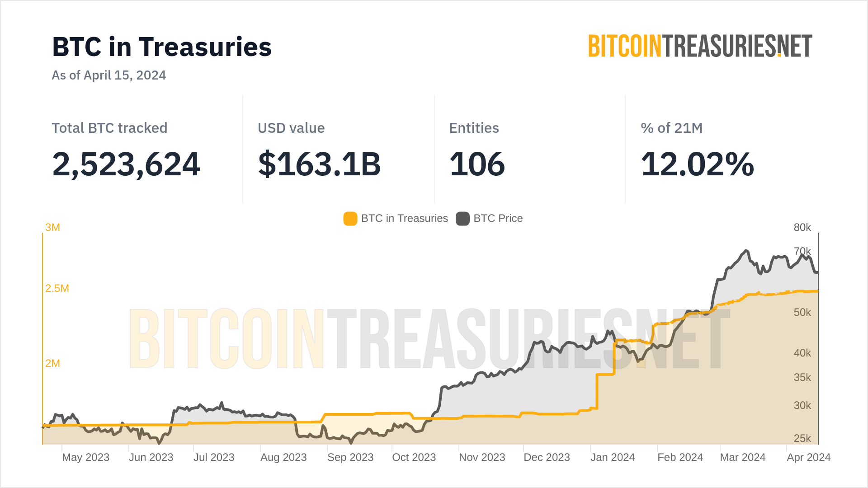Select the Jan 2024 axis label
868x488 pixels.
(613, 457)
